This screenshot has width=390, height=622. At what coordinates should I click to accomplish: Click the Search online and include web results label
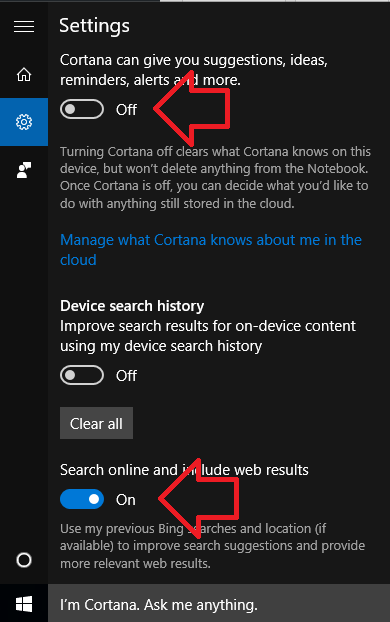(x=184, y=470)
